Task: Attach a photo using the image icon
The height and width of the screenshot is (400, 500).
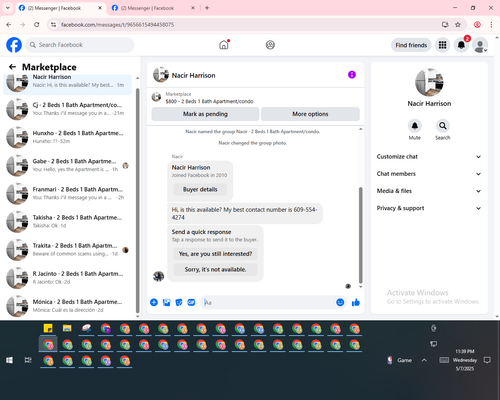Action: point(166,302)
